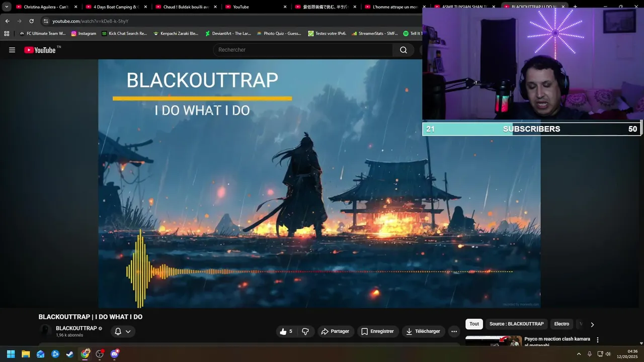Open the Testez votre IPv6 bookmark

pos(327,34)
